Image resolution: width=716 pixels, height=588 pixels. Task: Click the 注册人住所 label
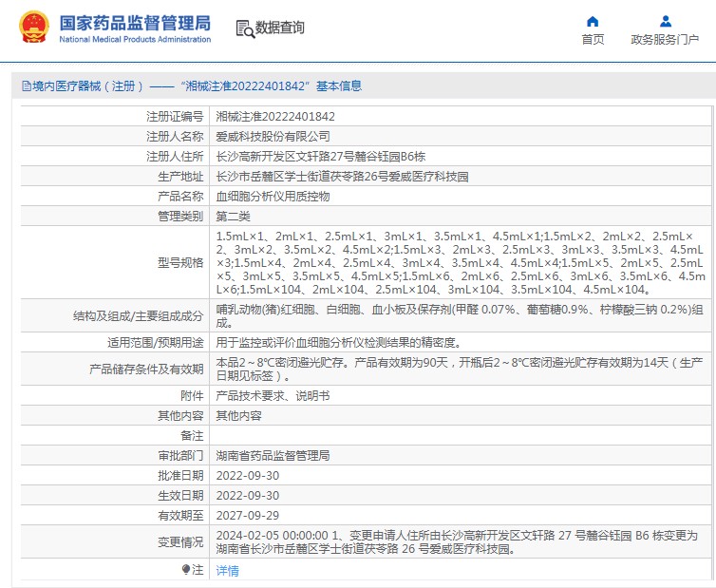coord(175,156)
